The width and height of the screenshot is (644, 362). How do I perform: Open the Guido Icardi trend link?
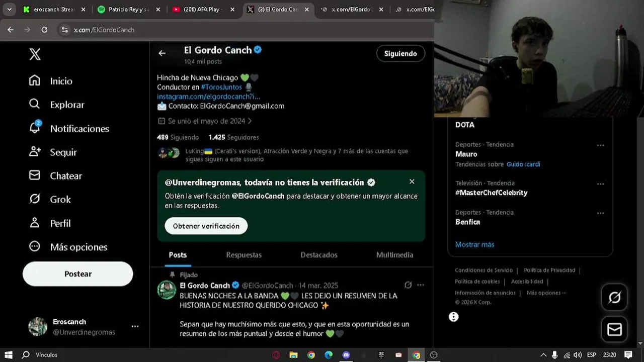point(523,164)
